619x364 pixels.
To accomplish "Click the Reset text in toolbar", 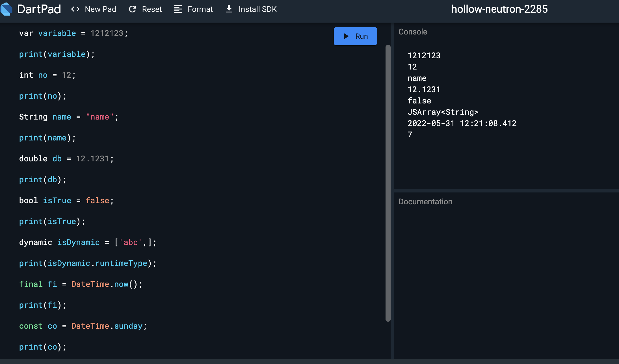I will 152,9.
